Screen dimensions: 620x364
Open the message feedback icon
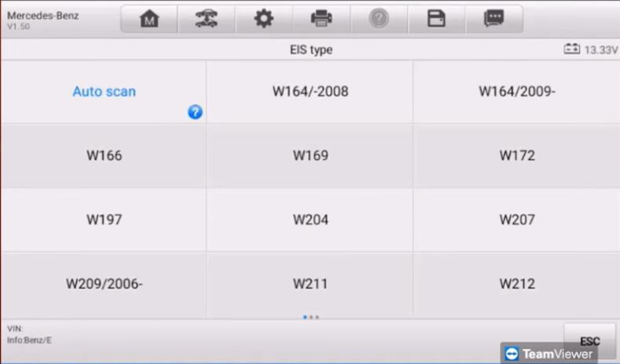[494, 19]
